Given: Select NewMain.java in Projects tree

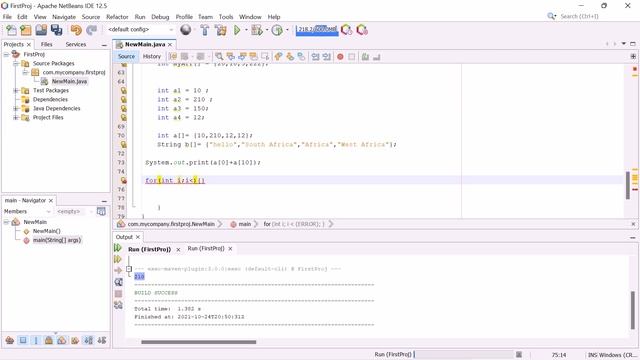Looking at the screenshot, I should pos(69,81).
